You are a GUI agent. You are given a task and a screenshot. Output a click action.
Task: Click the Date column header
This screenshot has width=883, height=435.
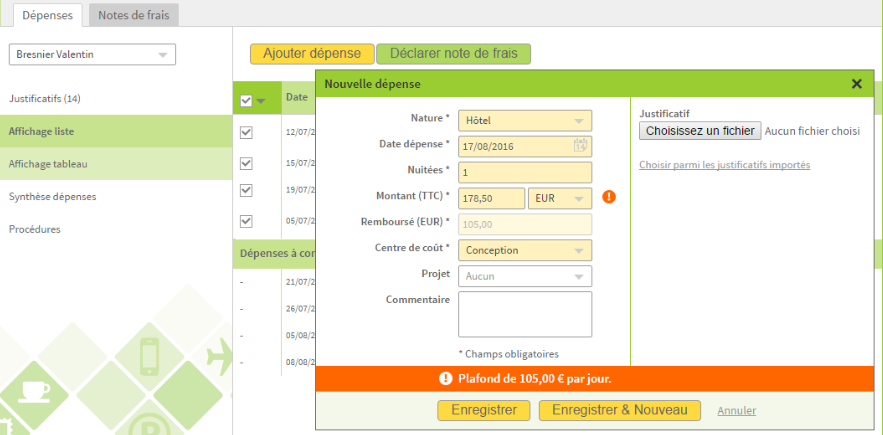(x=296, y=97)
